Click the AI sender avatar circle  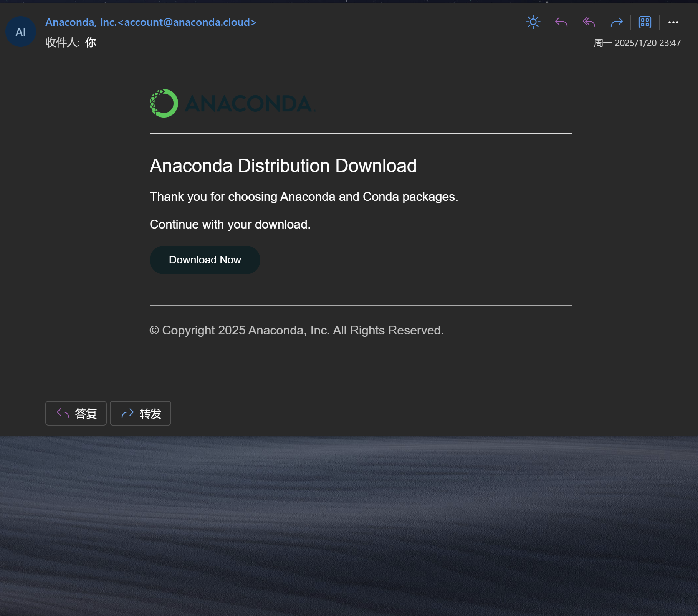click(x=21, y=32)
